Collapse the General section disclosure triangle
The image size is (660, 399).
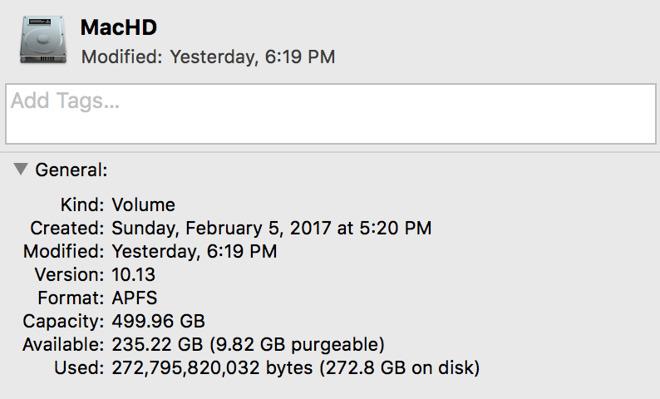20,169
